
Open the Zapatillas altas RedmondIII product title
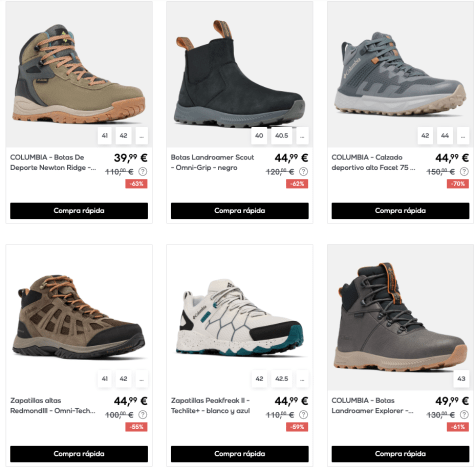pyautogui.click(x=53, y=406)
